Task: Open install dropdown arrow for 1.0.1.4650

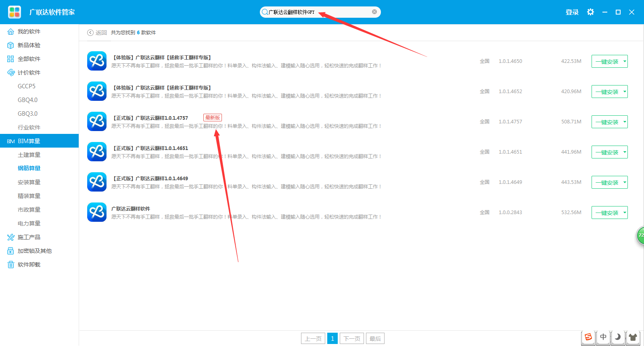Action: tap(625, 61)
